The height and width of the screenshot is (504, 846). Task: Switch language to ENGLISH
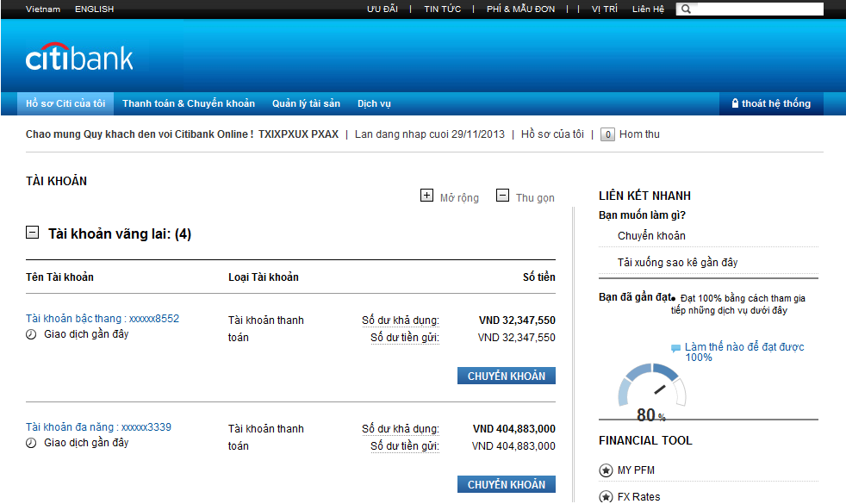coord(95,9)
